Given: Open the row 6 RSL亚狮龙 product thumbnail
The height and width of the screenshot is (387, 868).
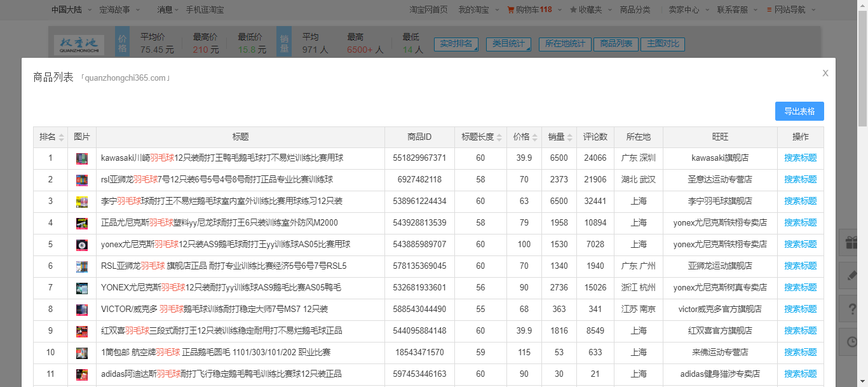Looking at the screenshot, I should [81, 266].
